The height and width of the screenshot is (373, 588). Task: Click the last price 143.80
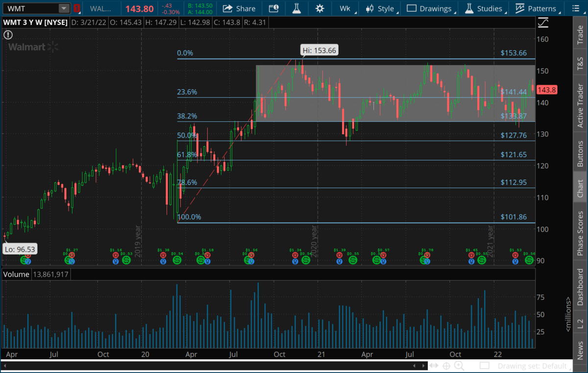pyautogui.click(x=140, y=9)
